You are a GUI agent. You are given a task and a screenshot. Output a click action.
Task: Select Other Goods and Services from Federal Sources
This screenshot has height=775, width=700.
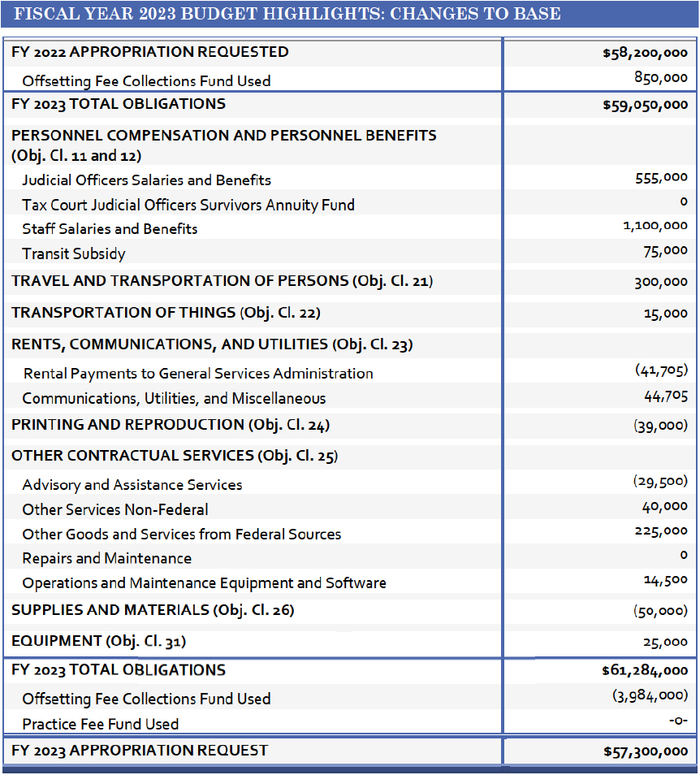coord(181,535)
